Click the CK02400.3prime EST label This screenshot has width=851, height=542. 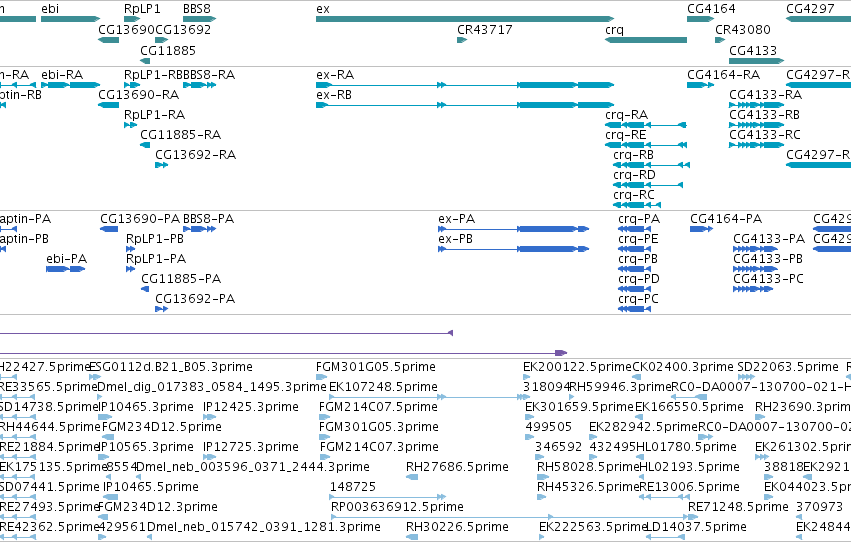coord(683,367)
